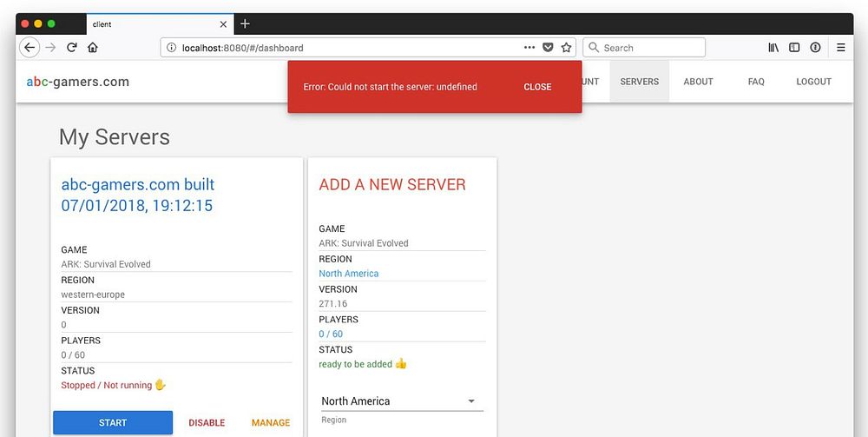Image resolution: width=868 pixels, height=437 pixels.
Task: Click the address bar showing localhost:8080
Action: 368,48
